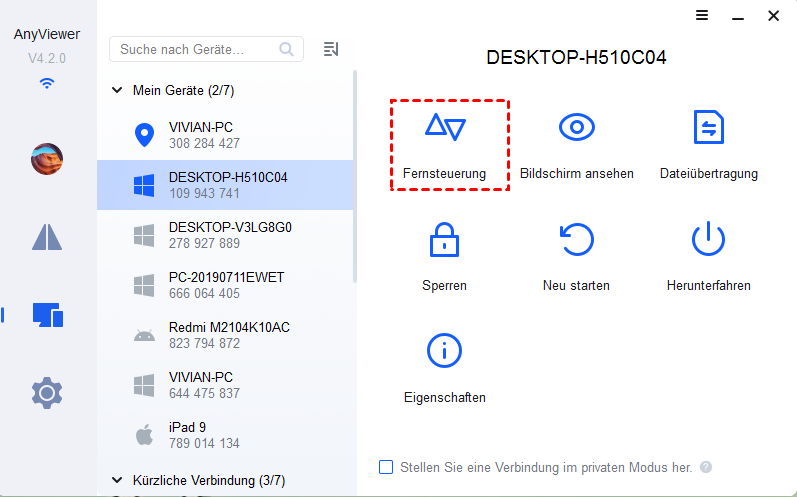
Task: Click Bildschirm ansehen label
Action: (x=576, y=173)
